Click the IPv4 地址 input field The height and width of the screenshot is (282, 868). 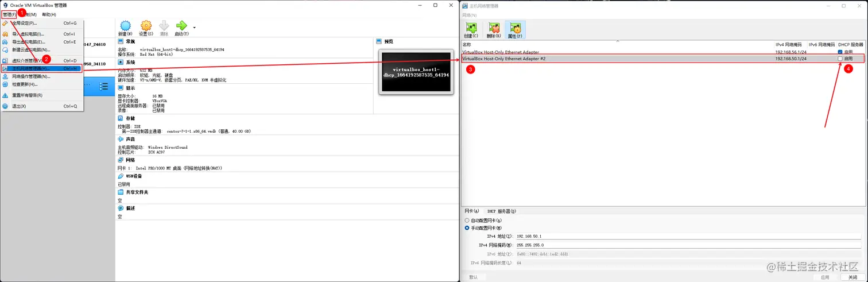[x=688, y=236]
